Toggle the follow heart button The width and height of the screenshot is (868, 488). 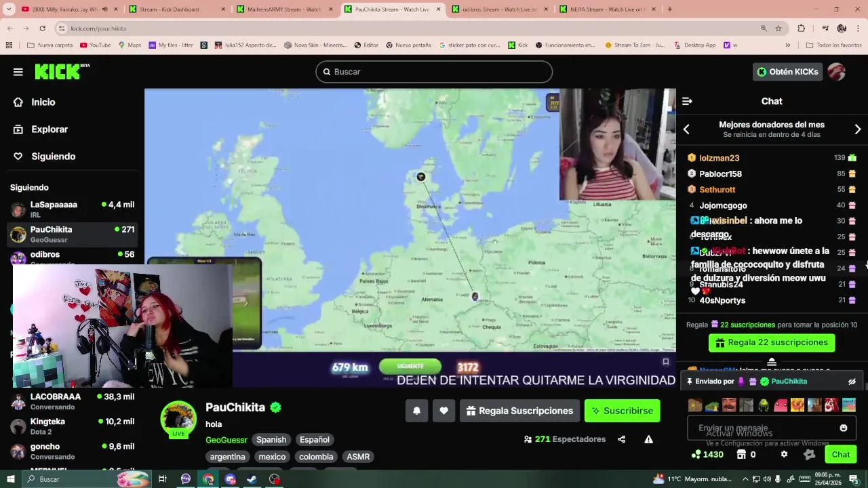(443, 411)
